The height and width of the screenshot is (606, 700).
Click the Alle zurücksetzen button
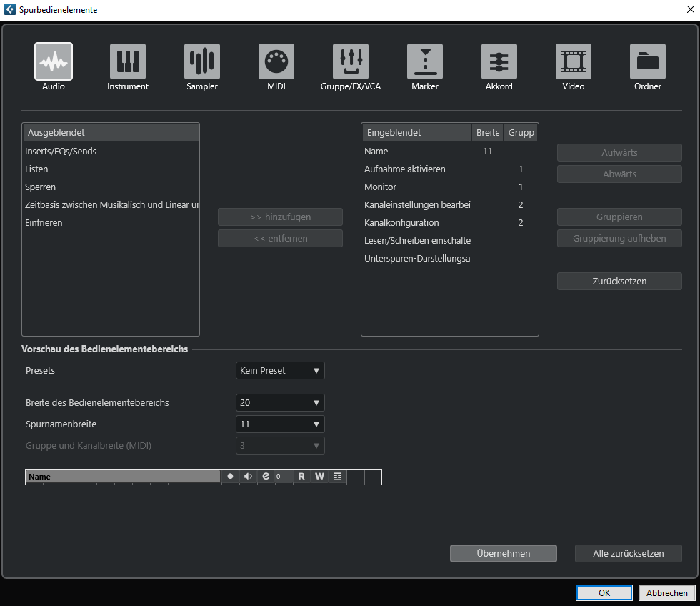click(629, 554)
